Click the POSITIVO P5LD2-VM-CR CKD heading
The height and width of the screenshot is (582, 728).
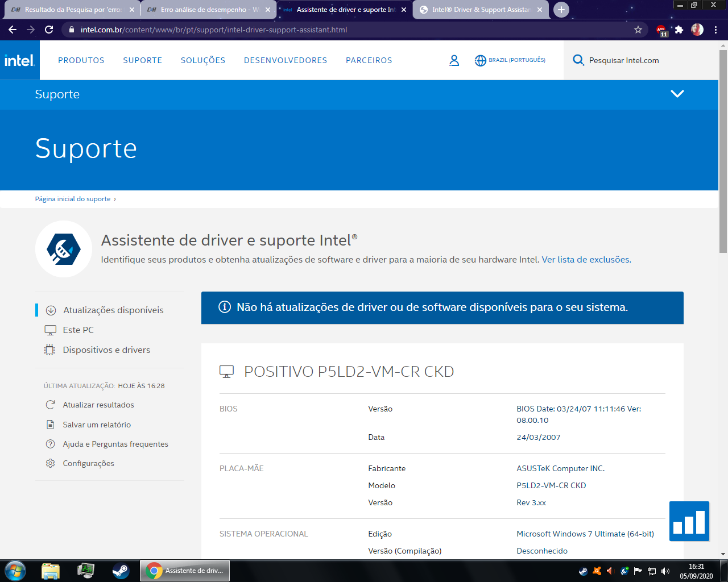349,372
